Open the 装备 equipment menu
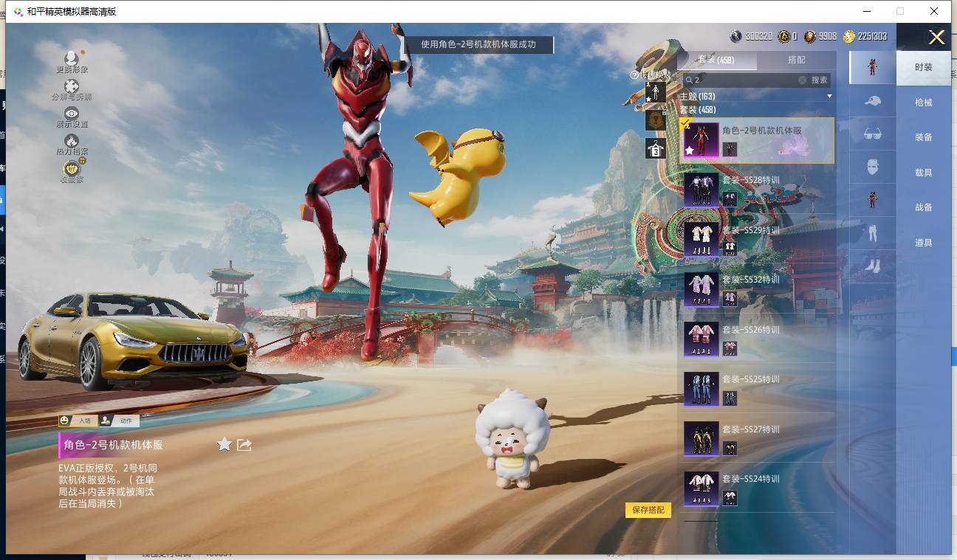 pos(924,137)
